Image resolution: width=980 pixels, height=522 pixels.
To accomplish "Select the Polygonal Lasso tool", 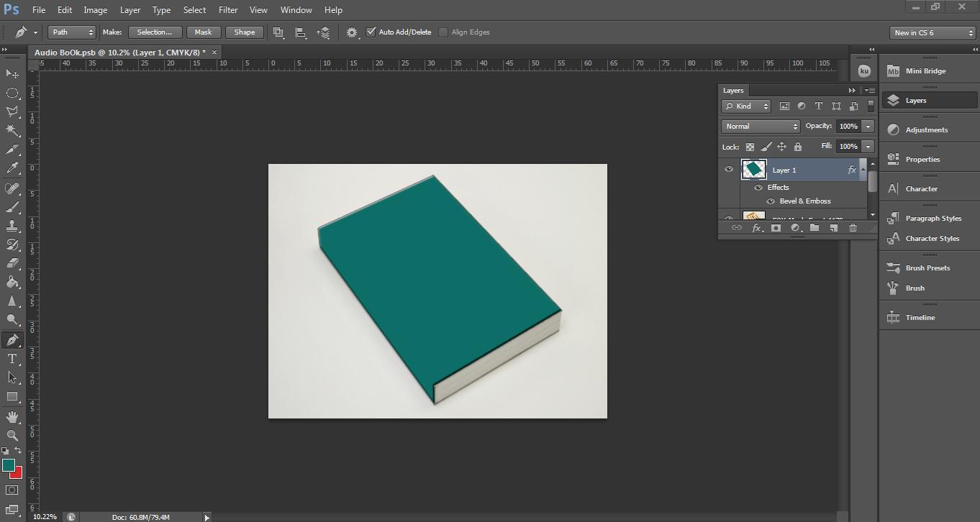I will [12, 111].
